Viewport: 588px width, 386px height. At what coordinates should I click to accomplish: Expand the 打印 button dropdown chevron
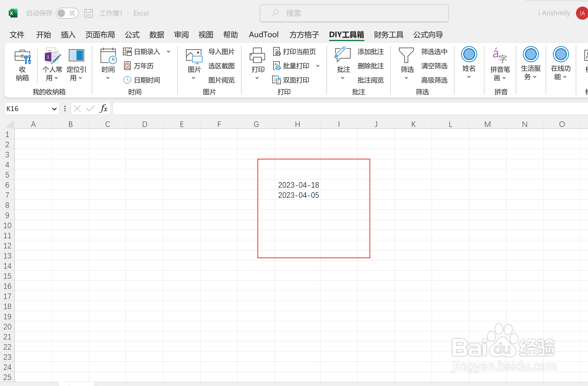tap(257, 78)
